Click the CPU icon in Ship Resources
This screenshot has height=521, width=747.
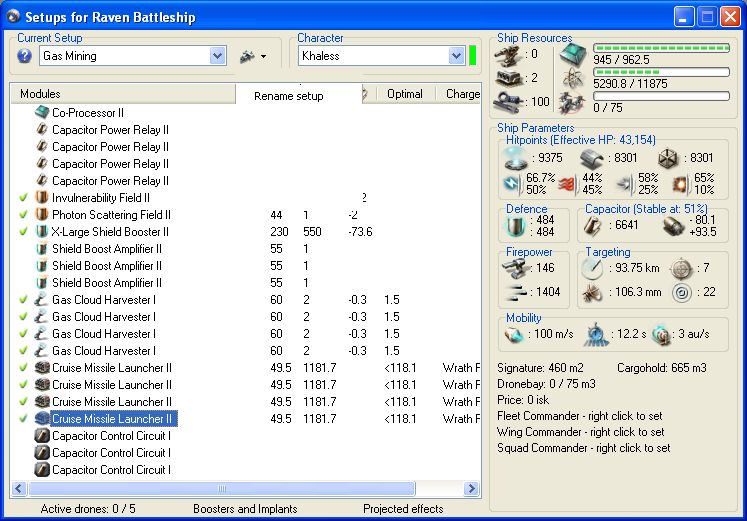(x=574, y=54)
